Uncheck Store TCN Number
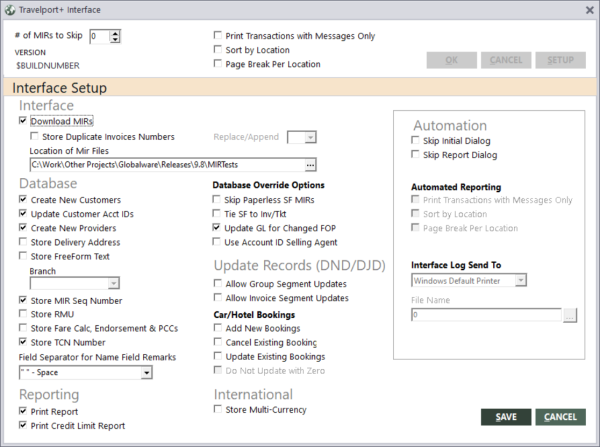Screen dimensions: 600x447 point(23,342)
